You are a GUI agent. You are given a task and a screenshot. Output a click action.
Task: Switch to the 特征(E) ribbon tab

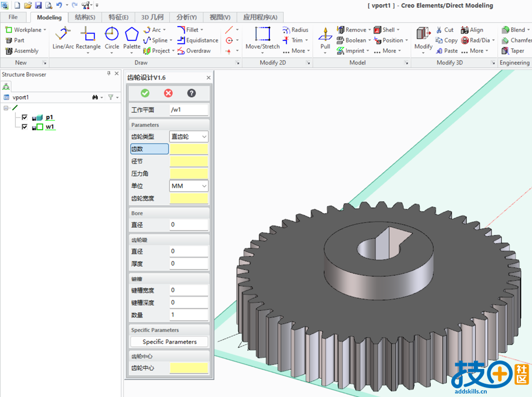118,17
